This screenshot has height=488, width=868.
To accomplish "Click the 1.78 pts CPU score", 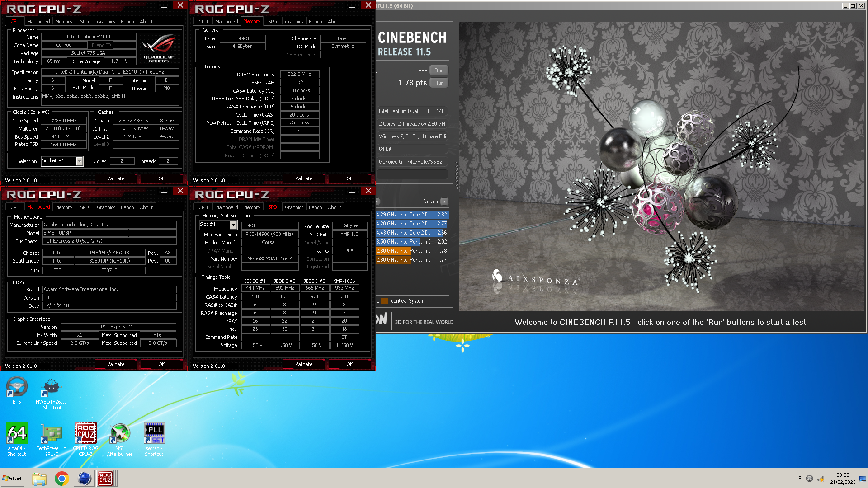I will [412, 83].
